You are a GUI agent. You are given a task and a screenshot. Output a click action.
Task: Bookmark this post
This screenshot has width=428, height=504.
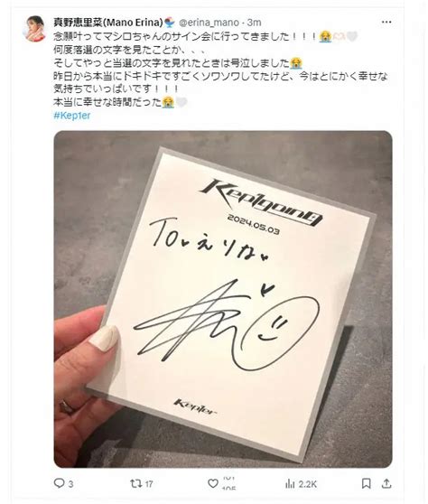367,483
